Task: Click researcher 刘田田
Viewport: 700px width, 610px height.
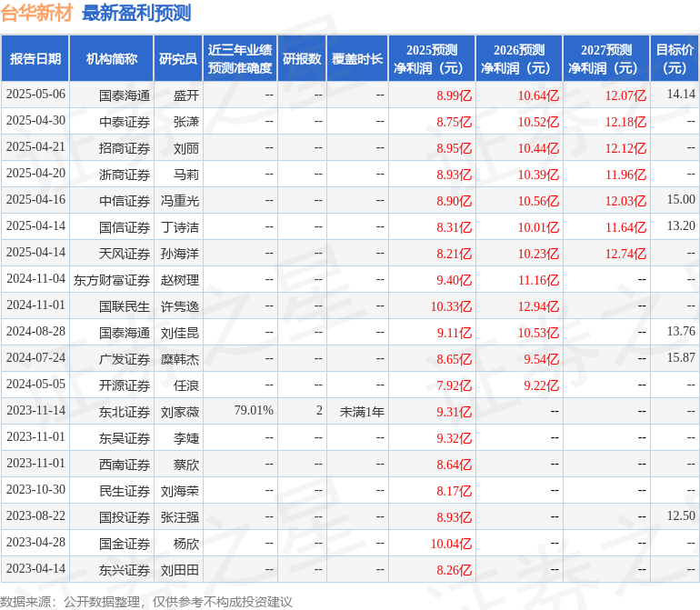Action: (x=180, y=569)
